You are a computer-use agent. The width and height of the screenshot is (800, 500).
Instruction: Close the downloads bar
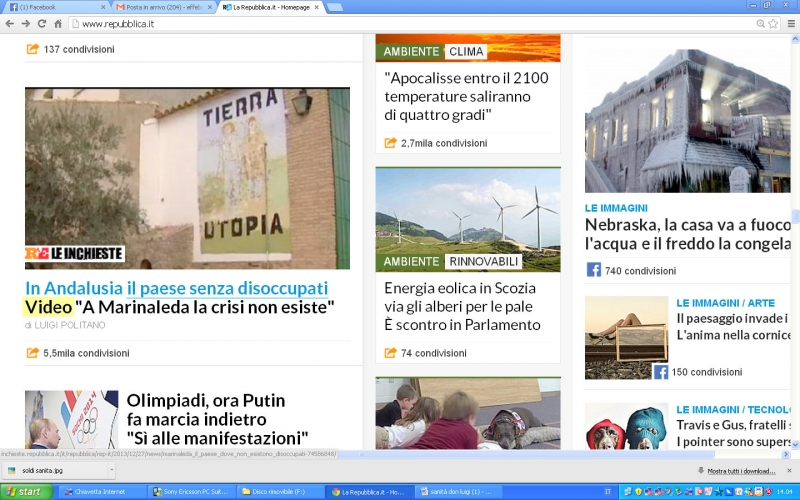(789, 470)
